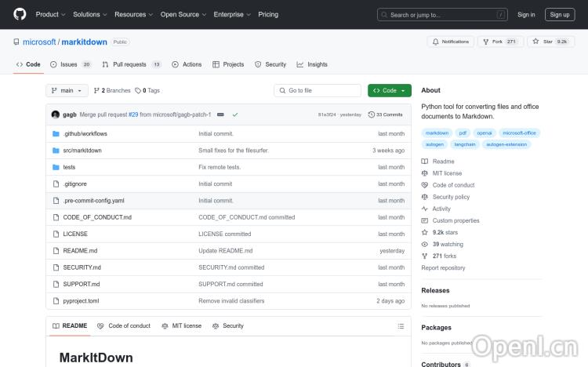Expand the Open Source navigation menu
Screen dimensions: 588x367
coord(183,14)
